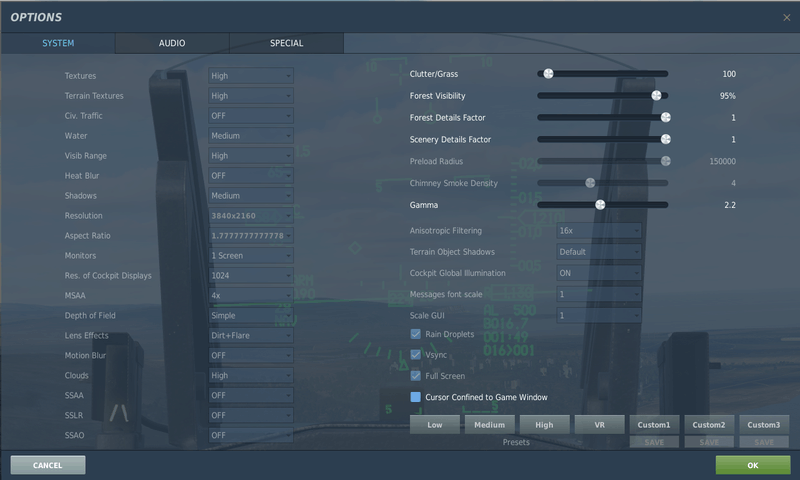Click the Clutter/Grass slider handle

(x=548, y=73)
